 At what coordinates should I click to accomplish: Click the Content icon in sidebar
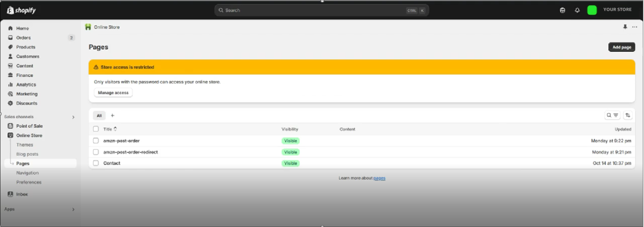tap(10, 66)
